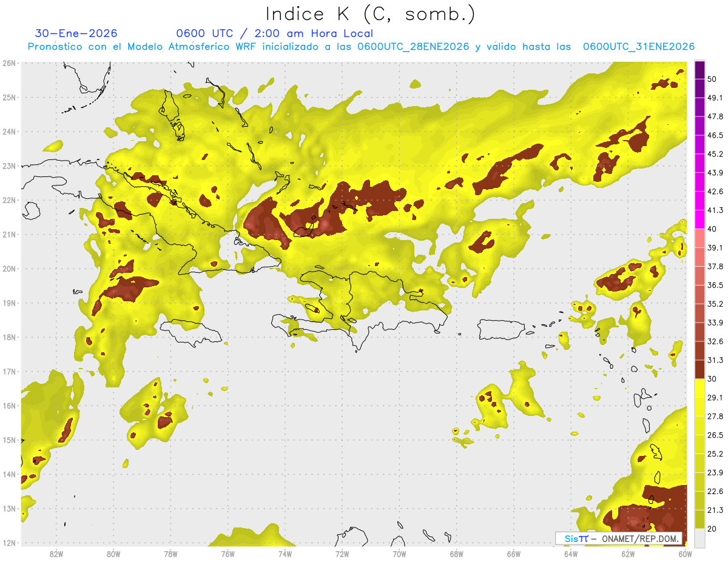Click the '76W' longitude label
This screenshot has width=728, height=562.
pyautogui.click(x=227, y=554)
